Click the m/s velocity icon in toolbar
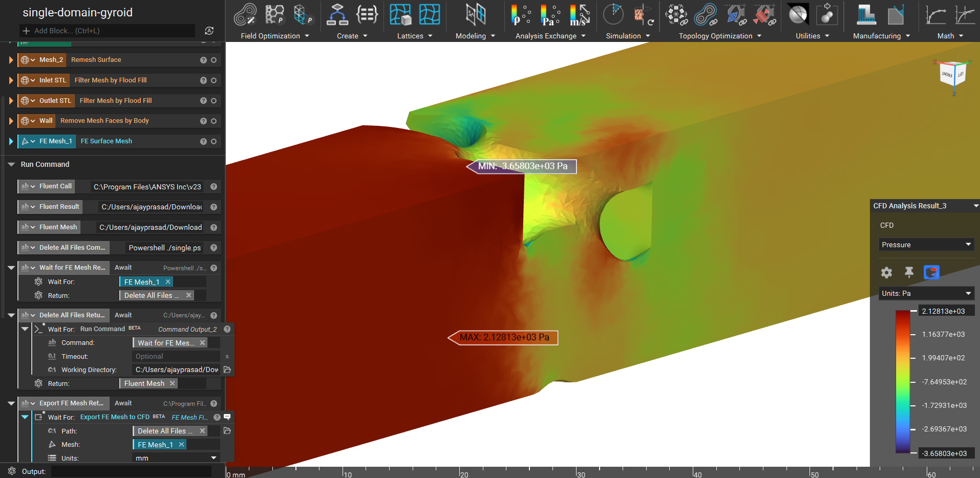The width and height of the screenshot is (980, 478). coord(580,15)
